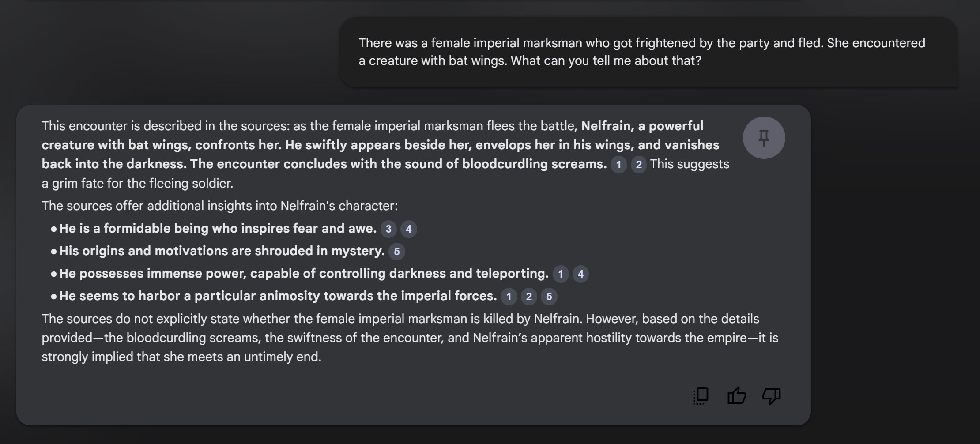Viewport: 980px width, 444px height.
Task: Click the user question message bubble
Action: point(648,52)
